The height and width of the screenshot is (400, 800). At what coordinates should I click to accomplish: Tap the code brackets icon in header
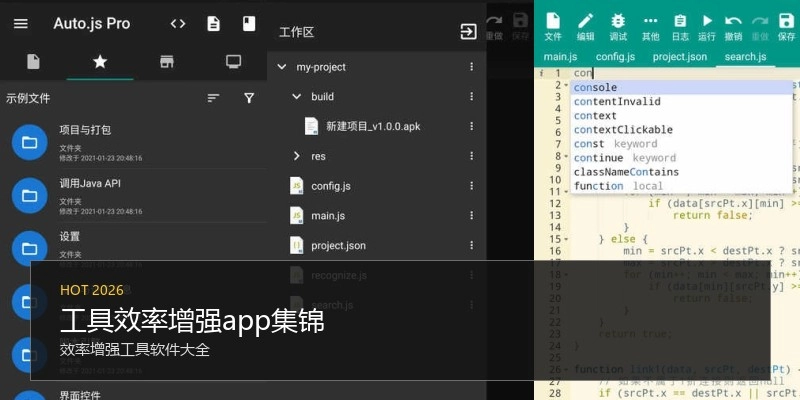[x=178, y=23]
